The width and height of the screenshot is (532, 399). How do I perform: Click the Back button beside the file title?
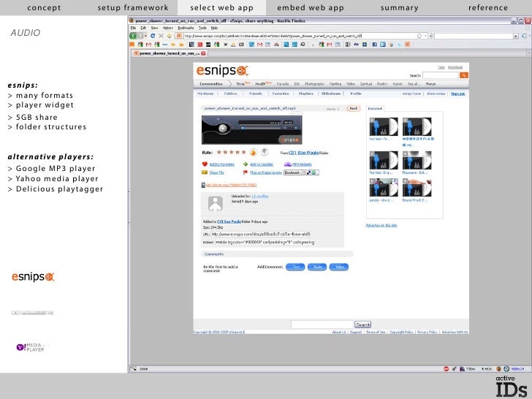pos(354,108)
